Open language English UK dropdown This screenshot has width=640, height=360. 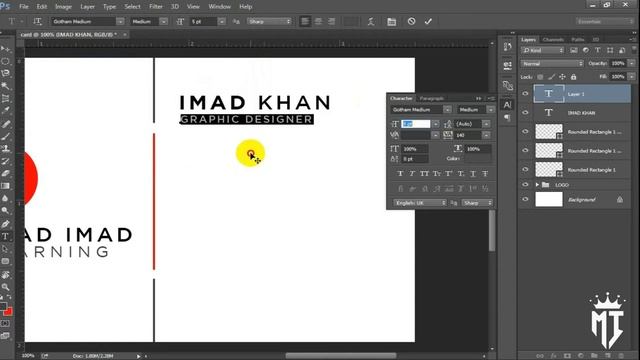[420, 203]
